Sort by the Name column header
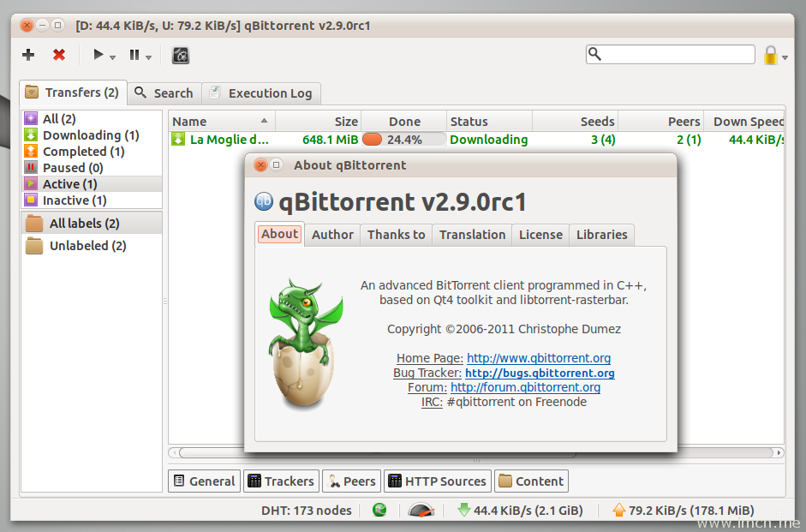 click(222, 122)
